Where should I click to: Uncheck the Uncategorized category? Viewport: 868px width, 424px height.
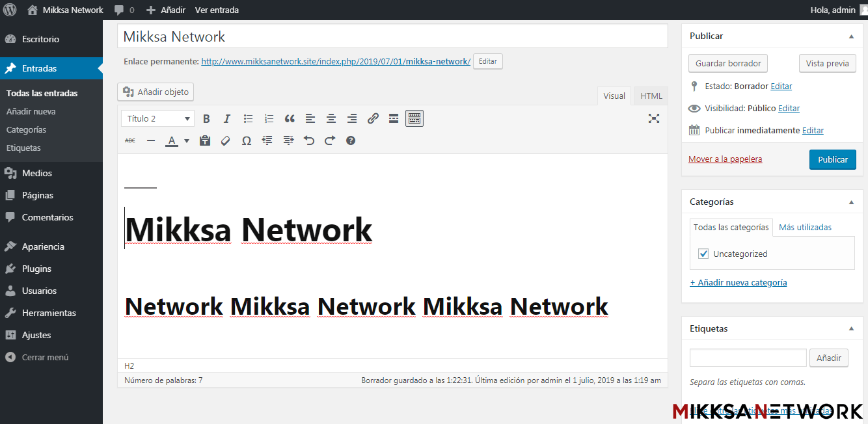(703, 254)
